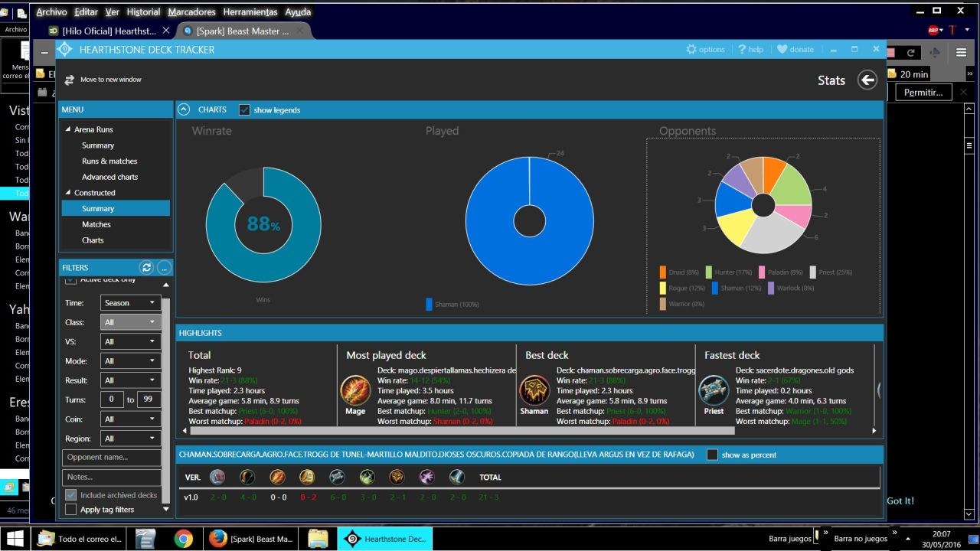Click Adblock Plus icon in Firefox toolbar

(x=935, y=30)
